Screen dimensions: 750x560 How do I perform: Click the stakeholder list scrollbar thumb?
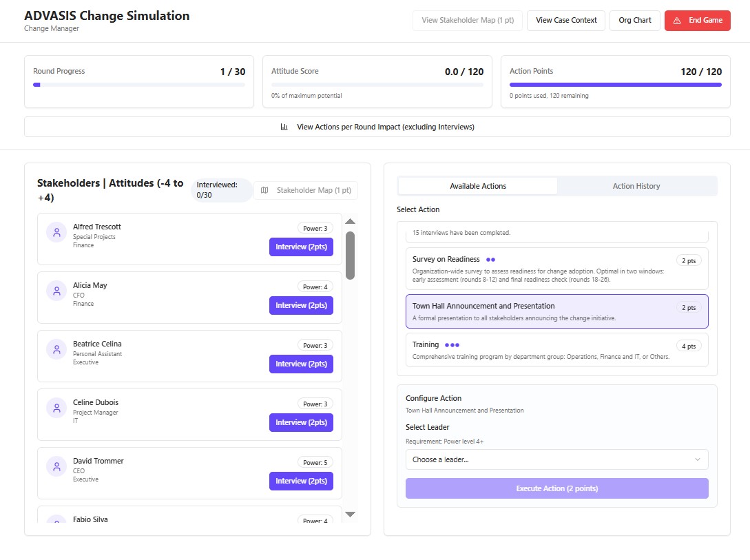[350, 256]
